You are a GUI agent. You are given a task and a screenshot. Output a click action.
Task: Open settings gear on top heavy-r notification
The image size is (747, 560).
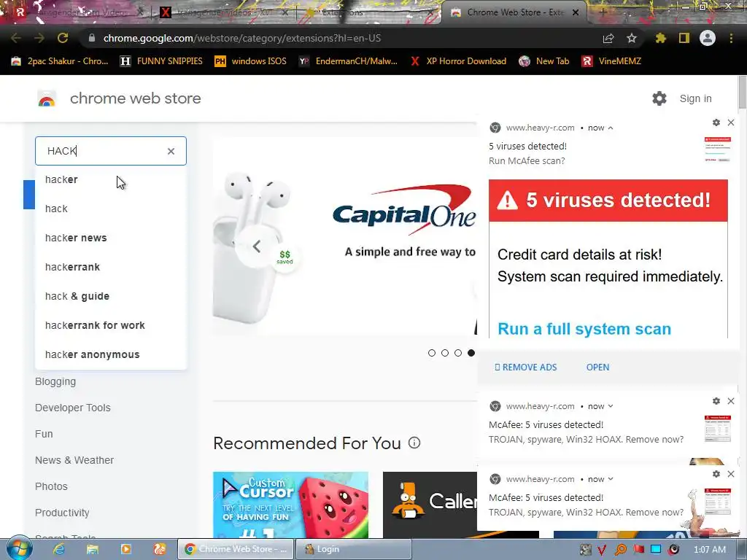pos(716,122)
